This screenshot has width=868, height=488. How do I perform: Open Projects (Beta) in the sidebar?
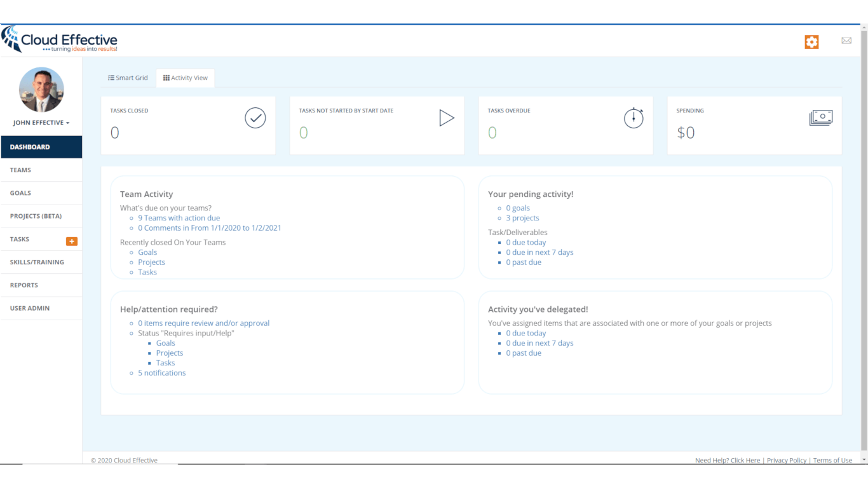pos(41,216)
